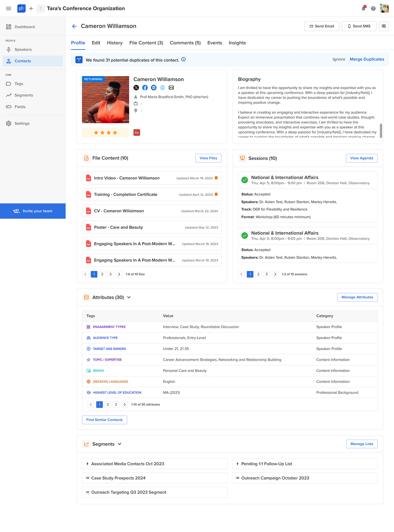Viewport: 394px width, 532px height.
Task: Click the bookmark on Training - Completion Certificate
Action: coord(216,194)
